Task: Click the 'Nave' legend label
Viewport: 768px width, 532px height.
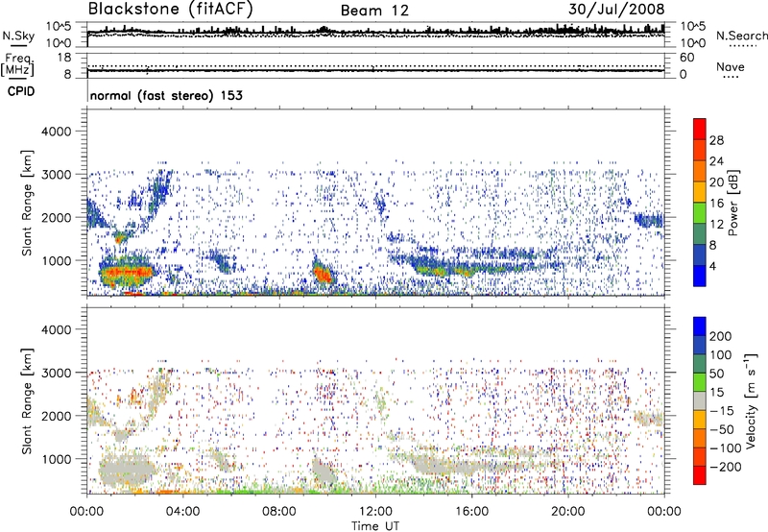Action: [731, 66]
